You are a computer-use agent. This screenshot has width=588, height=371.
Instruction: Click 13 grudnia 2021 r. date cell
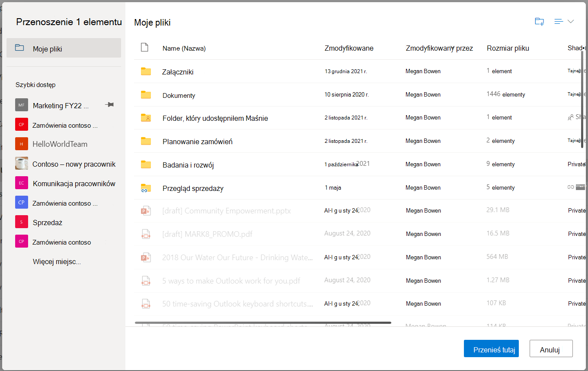point(346,71)
